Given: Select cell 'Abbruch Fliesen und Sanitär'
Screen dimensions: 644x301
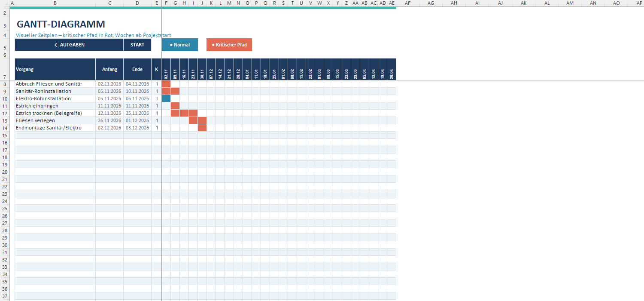Looking at the screenshot, I should (55, 84).
